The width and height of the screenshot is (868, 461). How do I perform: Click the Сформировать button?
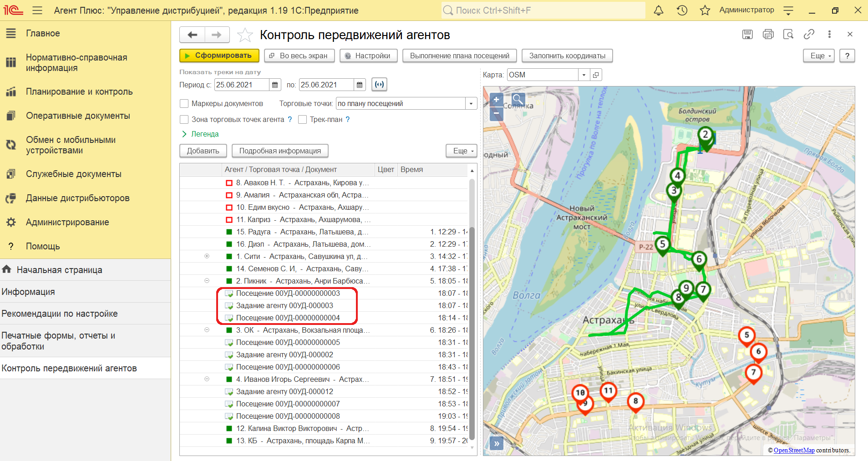tap(219, 56)
